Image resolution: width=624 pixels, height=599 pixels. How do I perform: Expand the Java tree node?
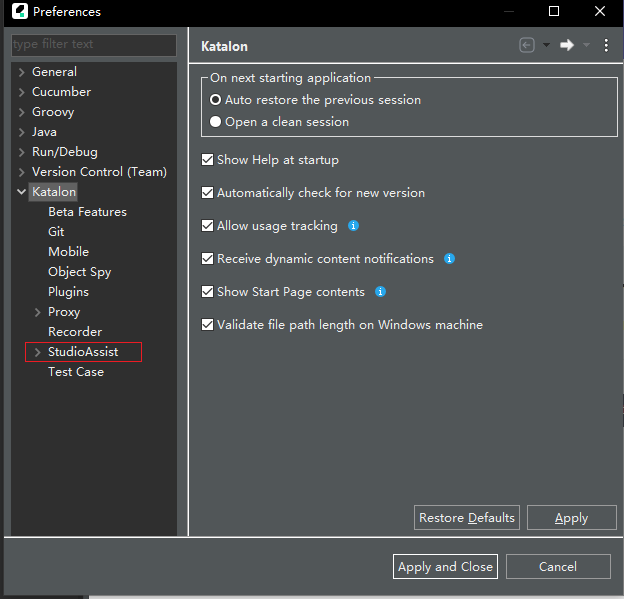[x=21, y=132]
